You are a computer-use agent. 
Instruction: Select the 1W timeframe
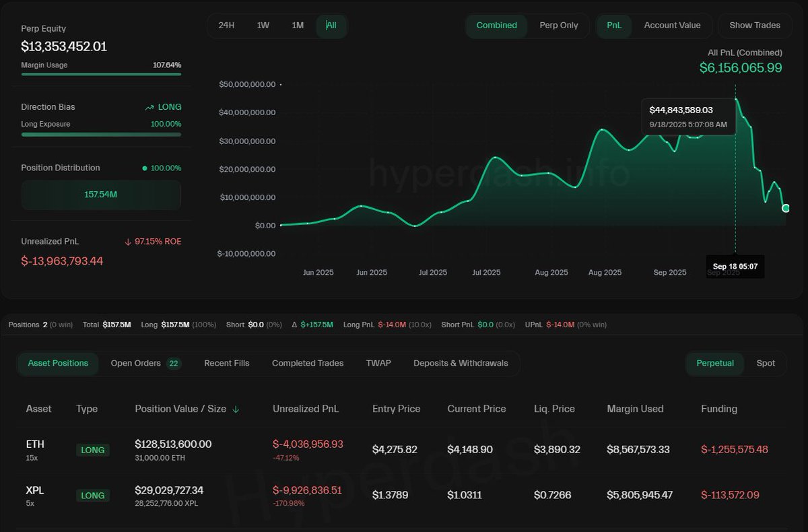263,25
